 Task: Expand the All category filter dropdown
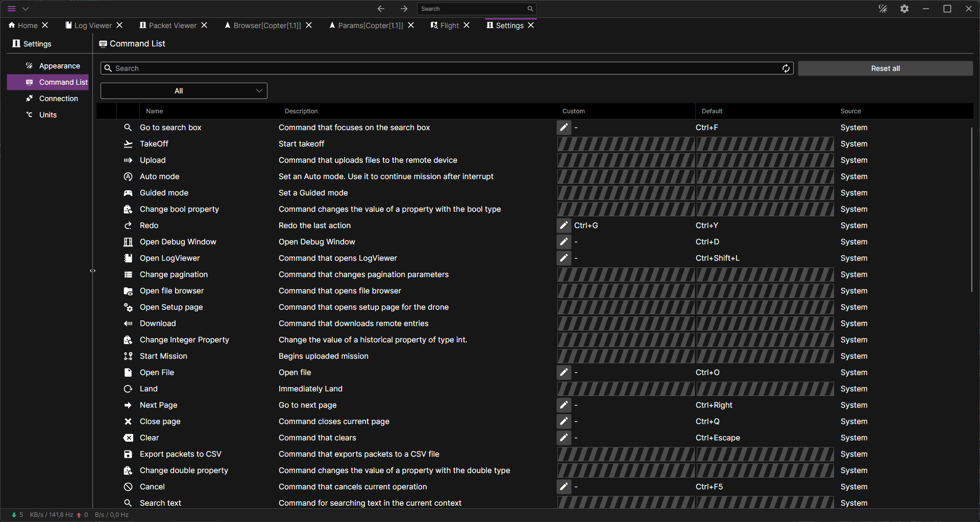pos(184,91)
